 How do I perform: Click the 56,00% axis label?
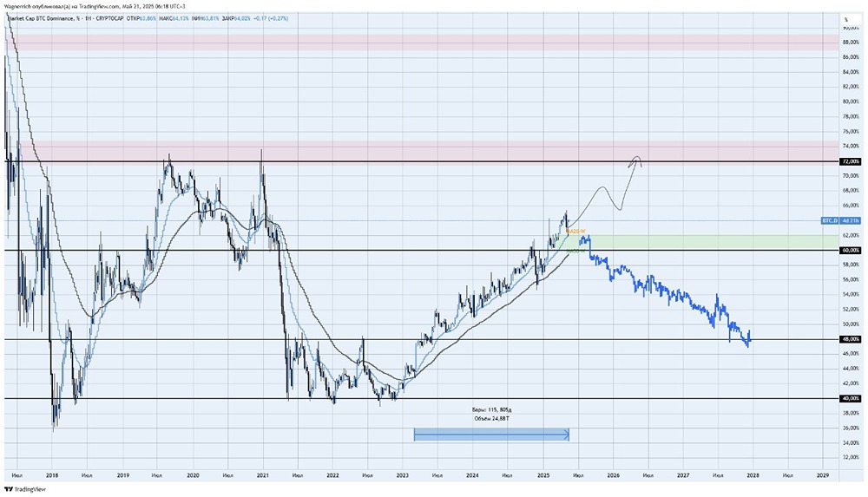[x=851, y=280]
